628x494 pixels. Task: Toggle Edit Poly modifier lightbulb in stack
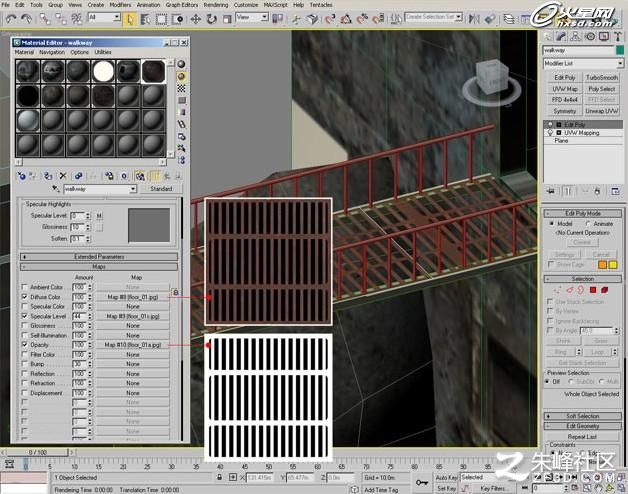pyautogui.click(x=551, y=125)
